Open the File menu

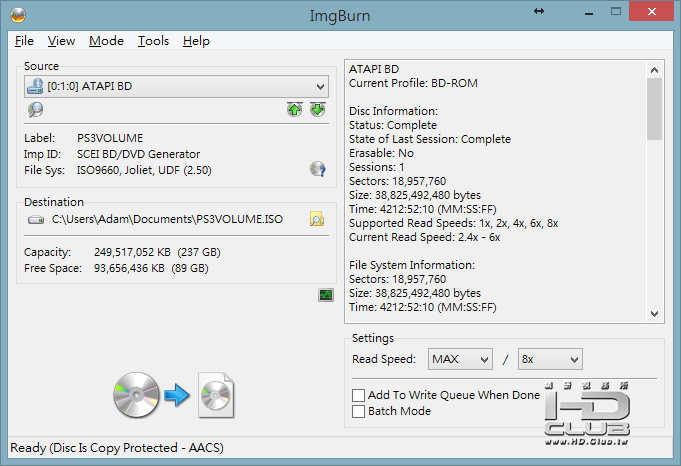pyautogui.click(x=24, y=41)
